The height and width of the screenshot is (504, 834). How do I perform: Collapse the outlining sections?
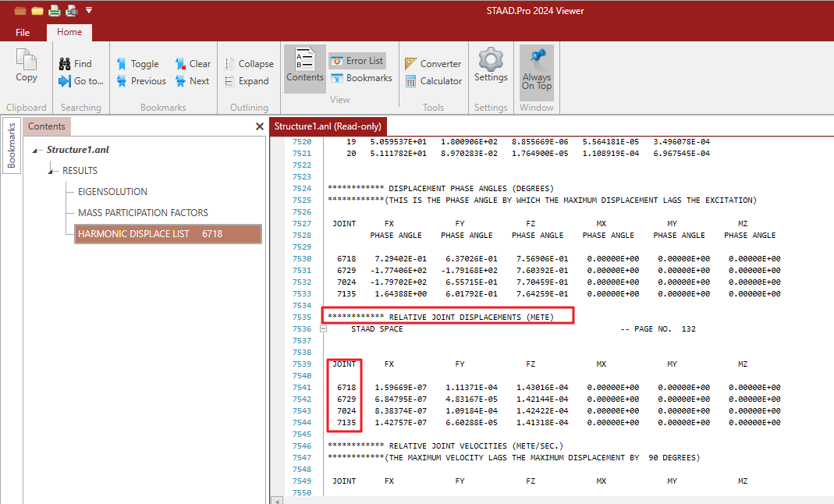pyautogui.click(x=249, y=64)
